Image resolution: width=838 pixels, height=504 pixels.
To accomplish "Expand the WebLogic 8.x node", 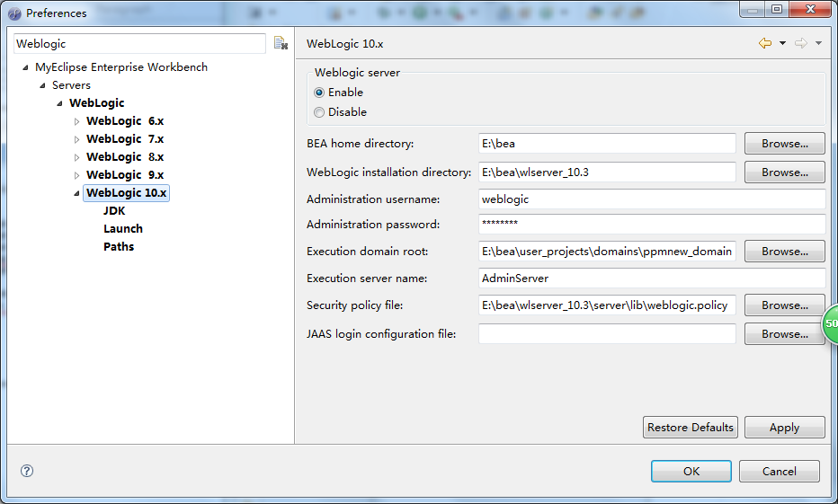I will (76, 157).
